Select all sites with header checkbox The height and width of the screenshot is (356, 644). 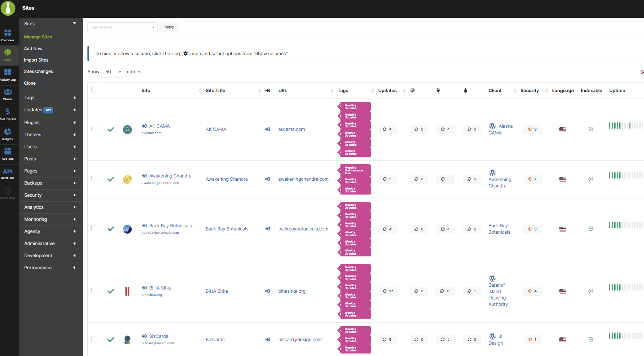[94, 90]
